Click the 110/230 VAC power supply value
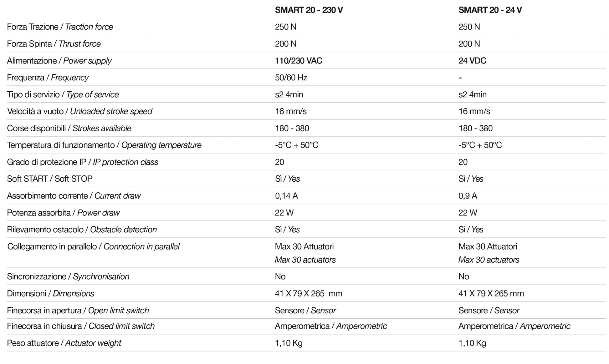This screenshot has width=609, height=364. (x=299, y=61)
